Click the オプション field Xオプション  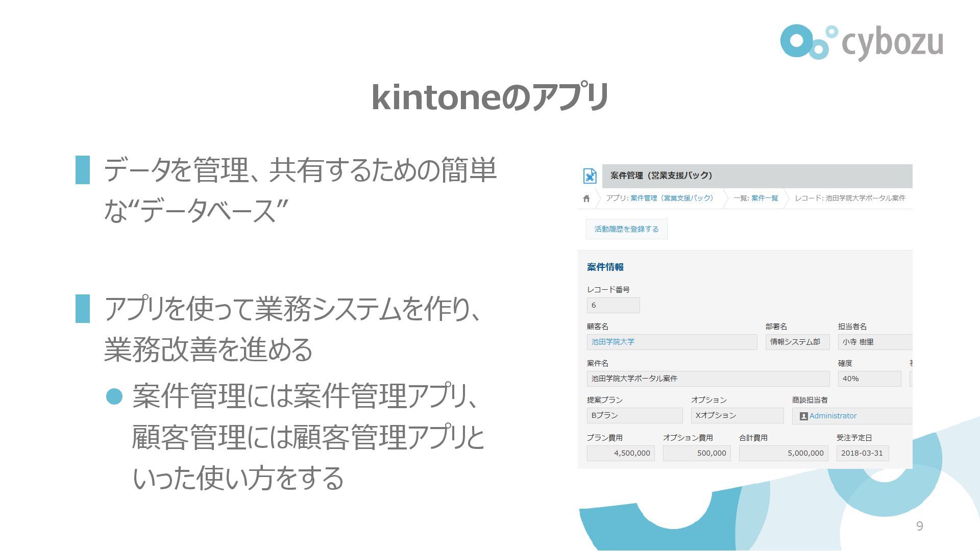pyautogui.click(x=737, y=415)
